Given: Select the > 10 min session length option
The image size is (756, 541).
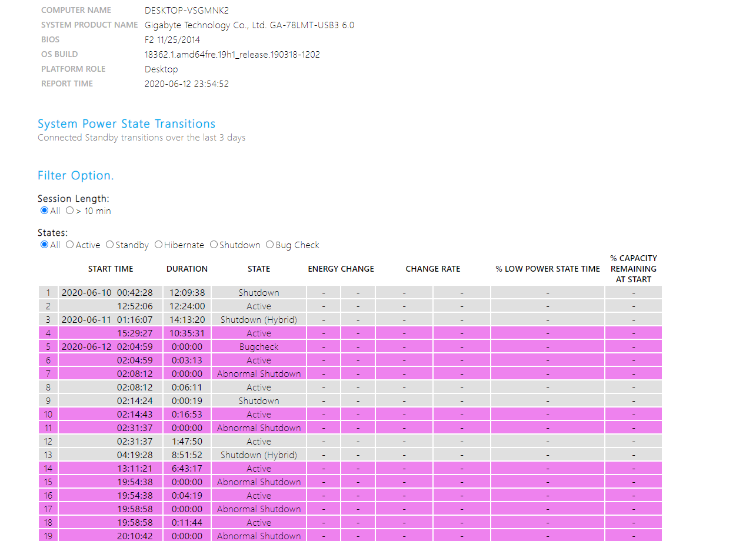Looking at the screenshot, I should [x=69, y=211].
